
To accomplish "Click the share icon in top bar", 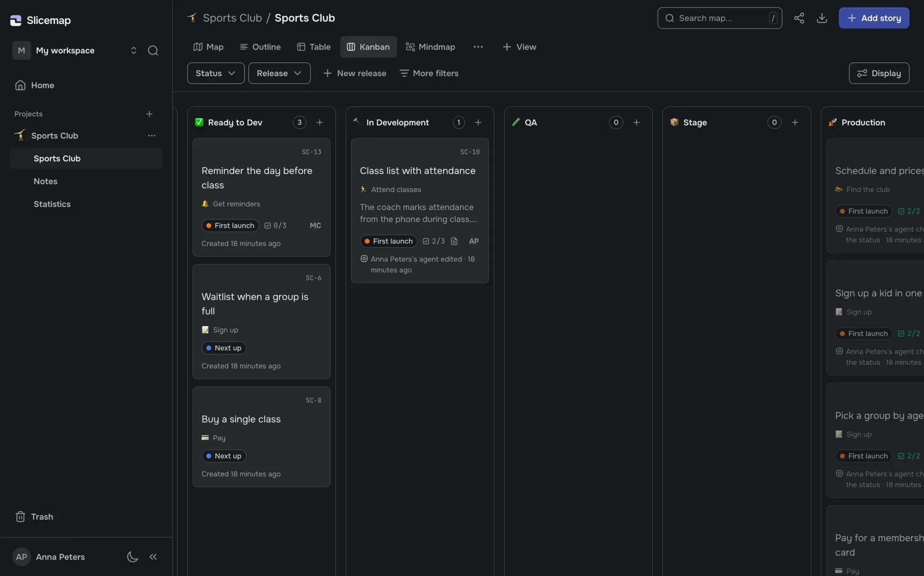I will (799, 18).
